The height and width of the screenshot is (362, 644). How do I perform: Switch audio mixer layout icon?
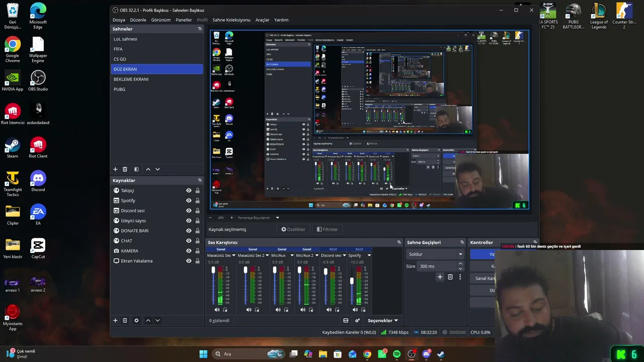(346, 320)
